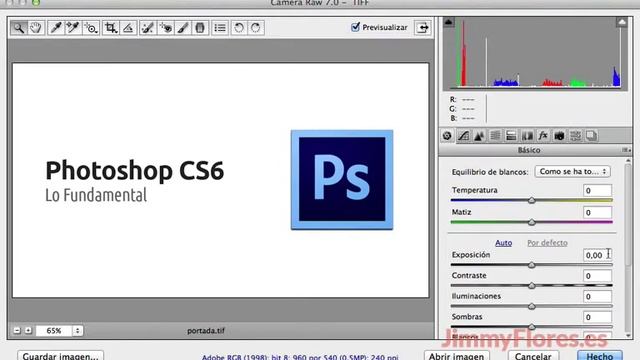The width and height of the screenshot is (640, 360).
Task: Switch to the Lens Corrections panel tab
Action: [527, 136]
